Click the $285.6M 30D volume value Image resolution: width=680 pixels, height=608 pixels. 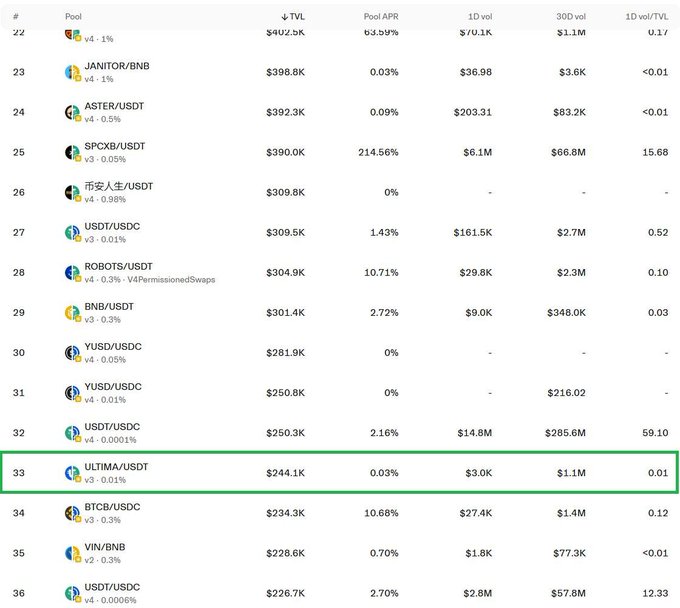point(565,433)
